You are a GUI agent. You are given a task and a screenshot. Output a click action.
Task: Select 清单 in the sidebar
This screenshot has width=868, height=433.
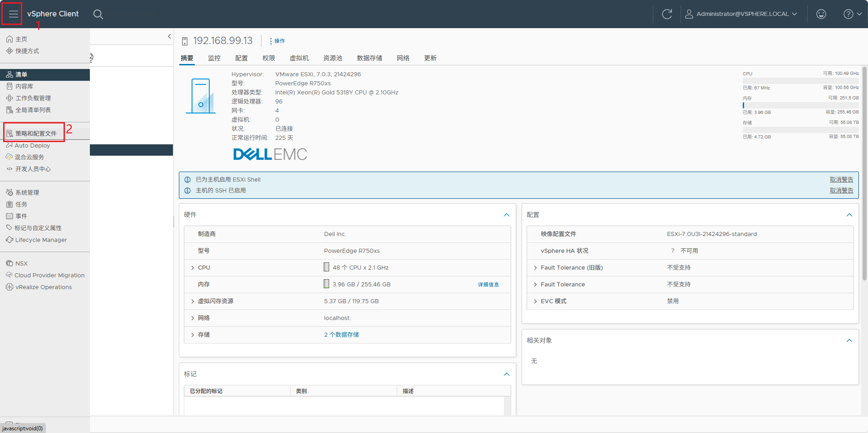(x=44, y=74)
